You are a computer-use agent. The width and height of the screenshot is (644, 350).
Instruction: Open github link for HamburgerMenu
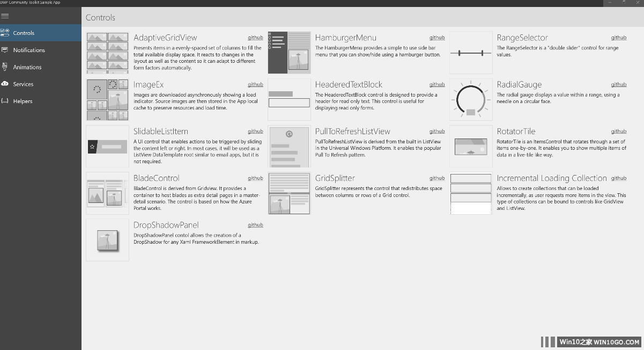coord(437,38)
